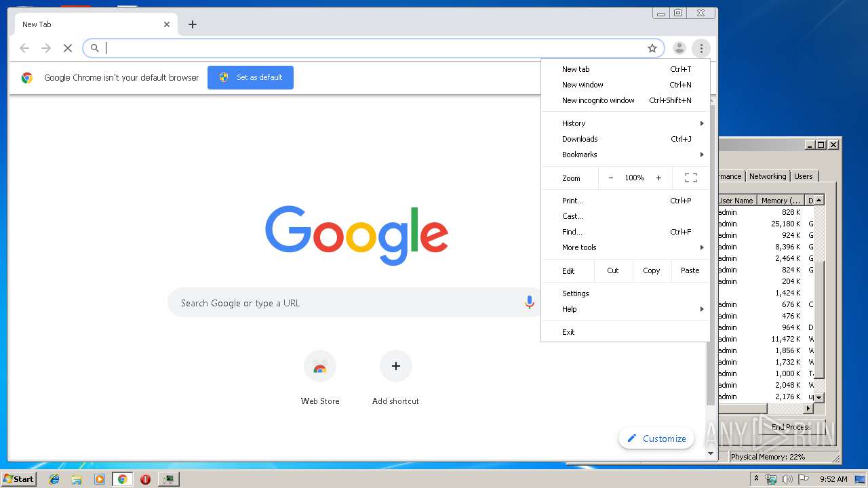This screenshot has height=488, width=868.
Task: Expand the History submenu
Action: coord(625,123)
